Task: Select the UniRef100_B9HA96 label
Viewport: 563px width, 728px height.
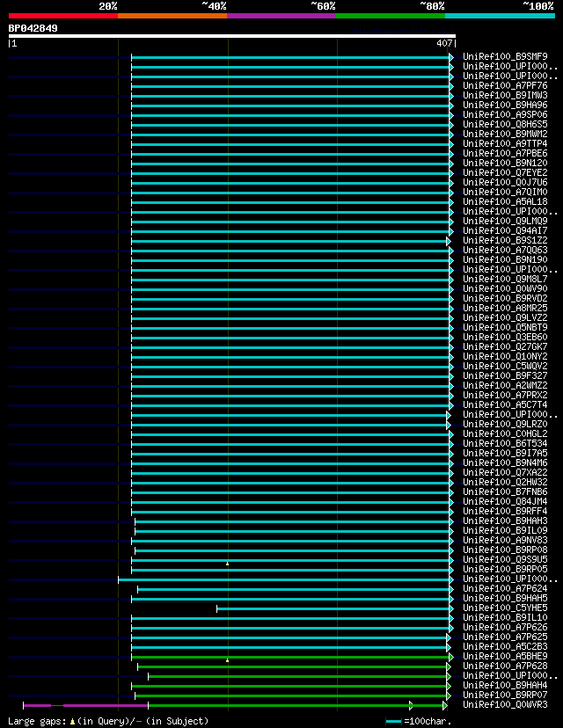Action: [x=505, y=105]
